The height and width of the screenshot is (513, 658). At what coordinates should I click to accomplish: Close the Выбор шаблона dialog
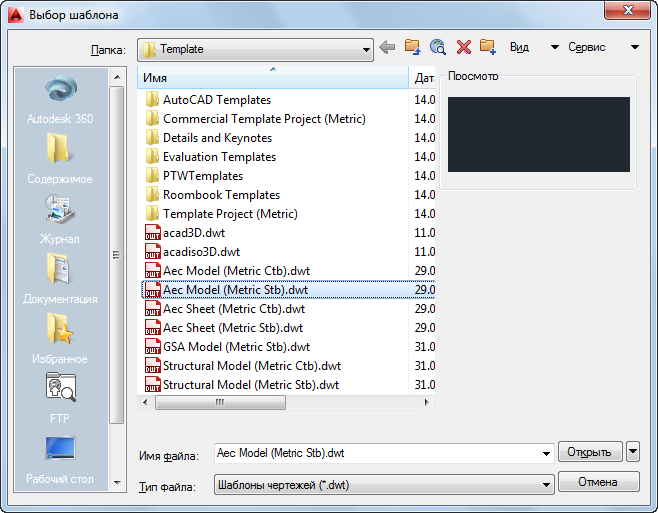627,10
